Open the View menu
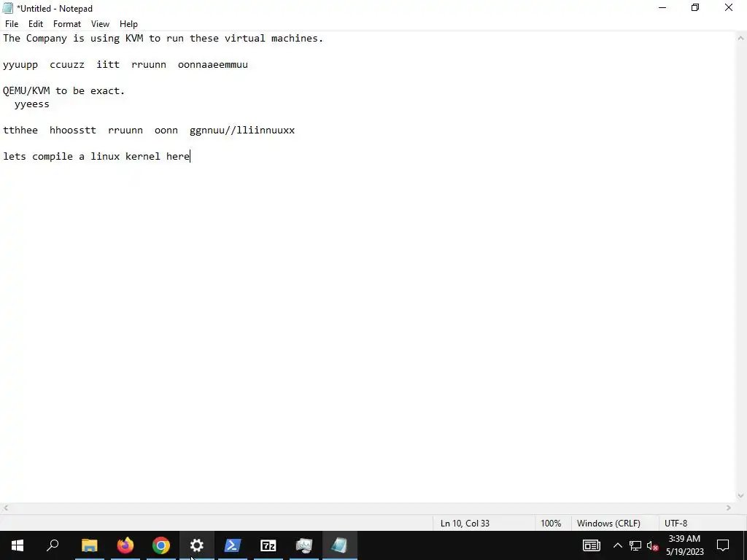This screenshot has height=560, width=747. 100,24
